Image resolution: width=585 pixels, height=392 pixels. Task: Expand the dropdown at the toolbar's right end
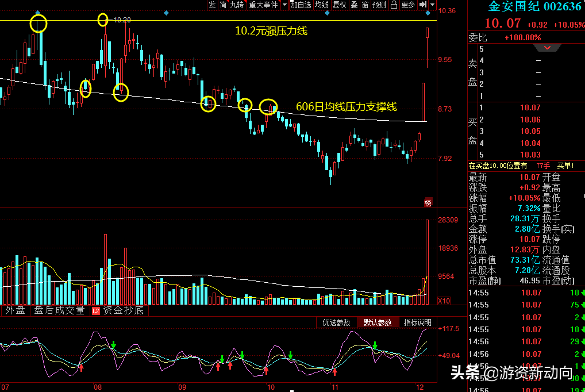[432, 5]
